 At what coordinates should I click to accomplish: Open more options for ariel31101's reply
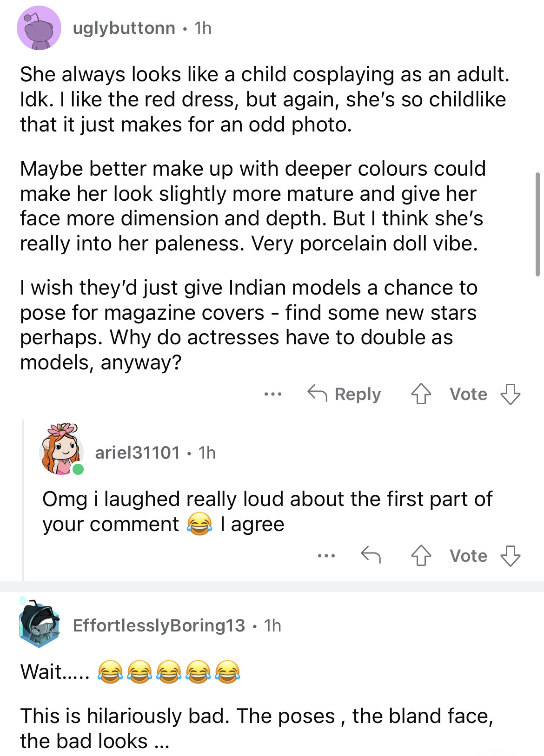click(326, 555)
